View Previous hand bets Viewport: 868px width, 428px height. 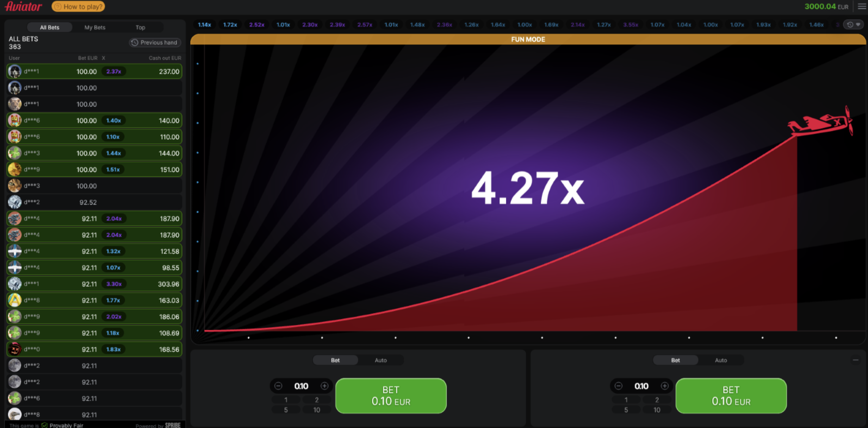click(155, 42)
